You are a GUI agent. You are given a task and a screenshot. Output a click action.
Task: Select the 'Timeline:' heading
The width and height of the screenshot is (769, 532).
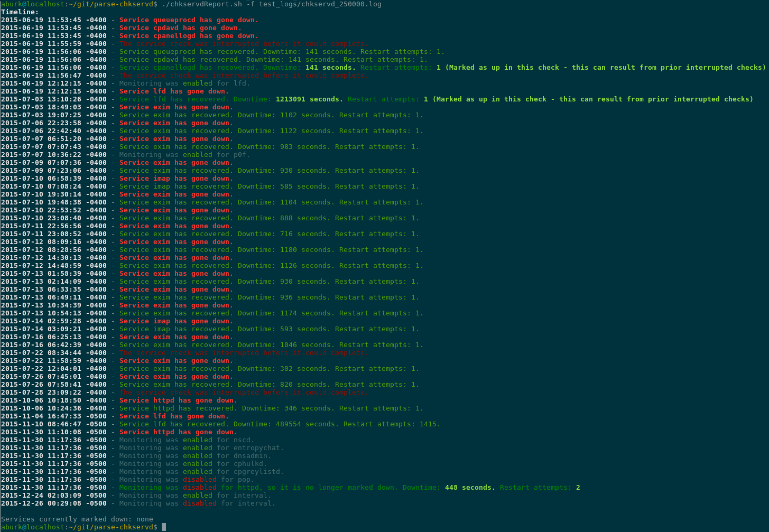20,12
